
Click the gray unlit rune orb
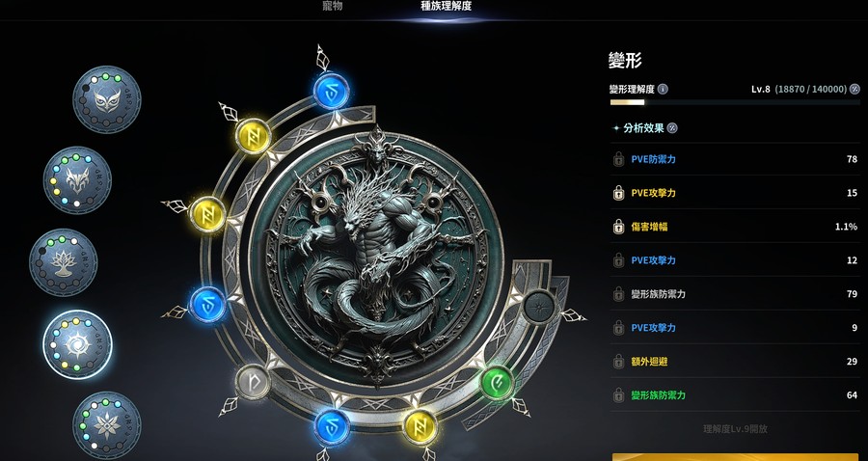(x=253, y=382)
